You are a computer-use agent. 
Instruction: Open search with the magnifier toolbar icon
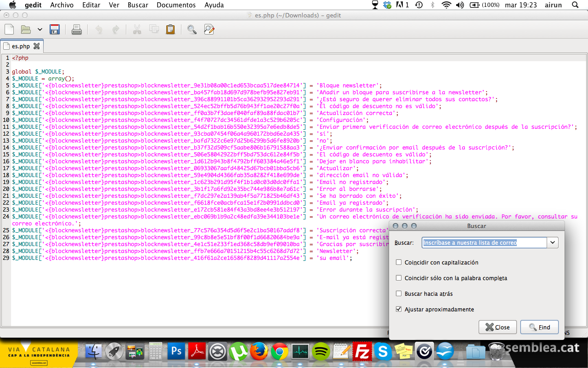[x=192, y=30]
